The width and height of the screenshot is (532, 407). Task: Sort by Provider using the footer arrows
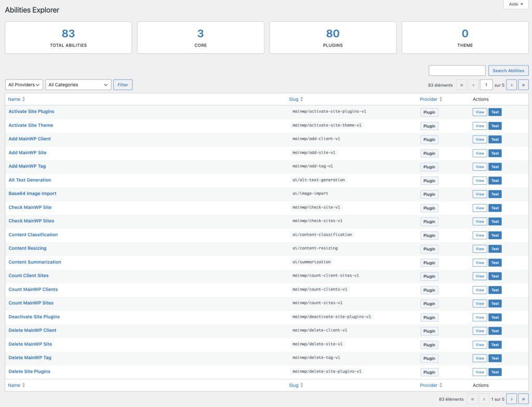(441, 385)
